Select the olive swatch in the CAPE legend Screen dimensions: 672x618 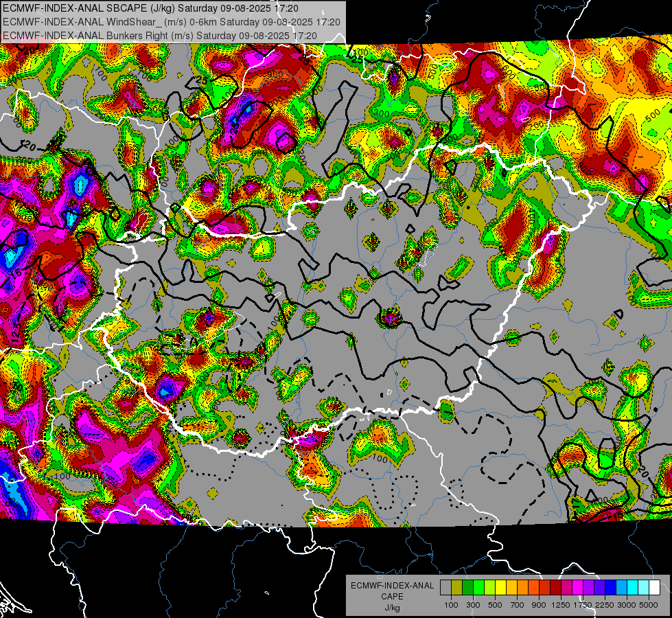[457, 588]
